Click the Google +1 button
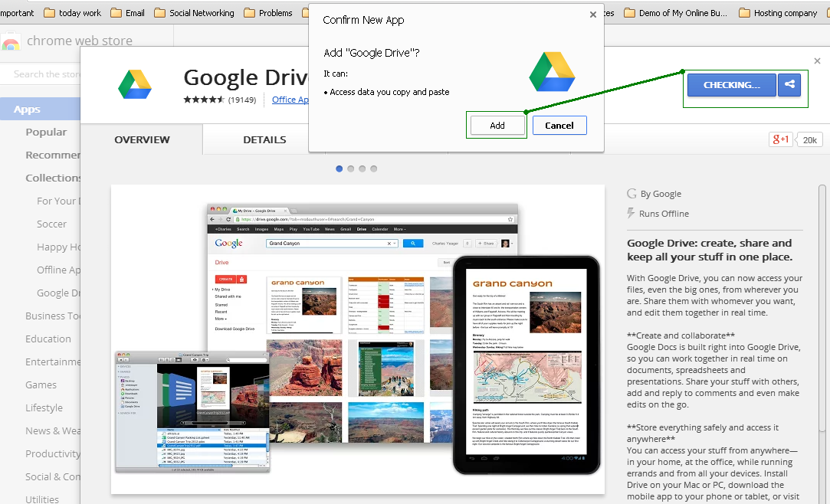The image size is (830, 504). pos(781,139)
